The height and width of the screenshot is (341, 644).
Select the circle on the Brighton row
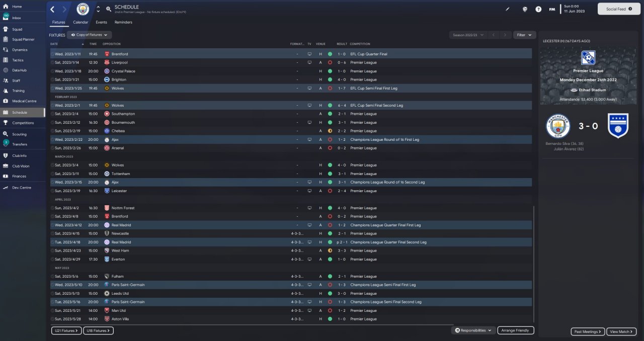pos(52,79)
